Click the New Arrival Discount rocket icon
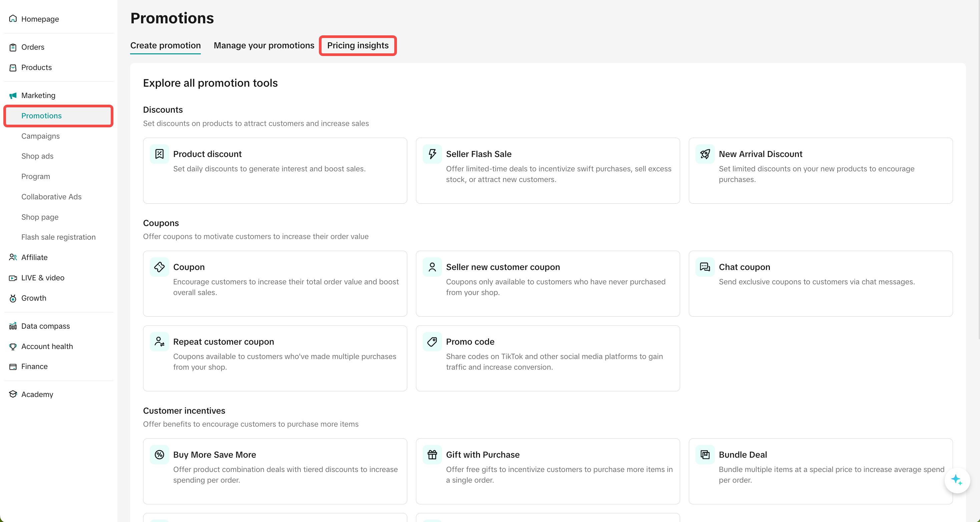 pos(705,154)
